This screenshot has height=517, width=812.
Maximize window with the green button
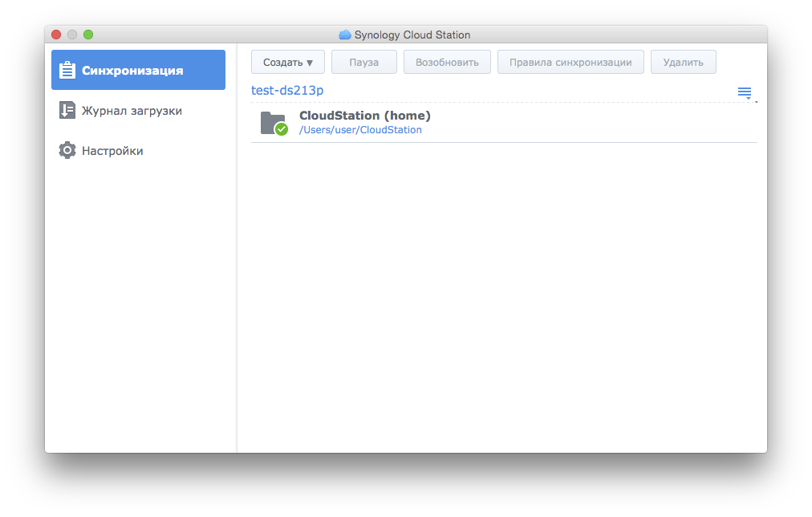click(88, 35)
